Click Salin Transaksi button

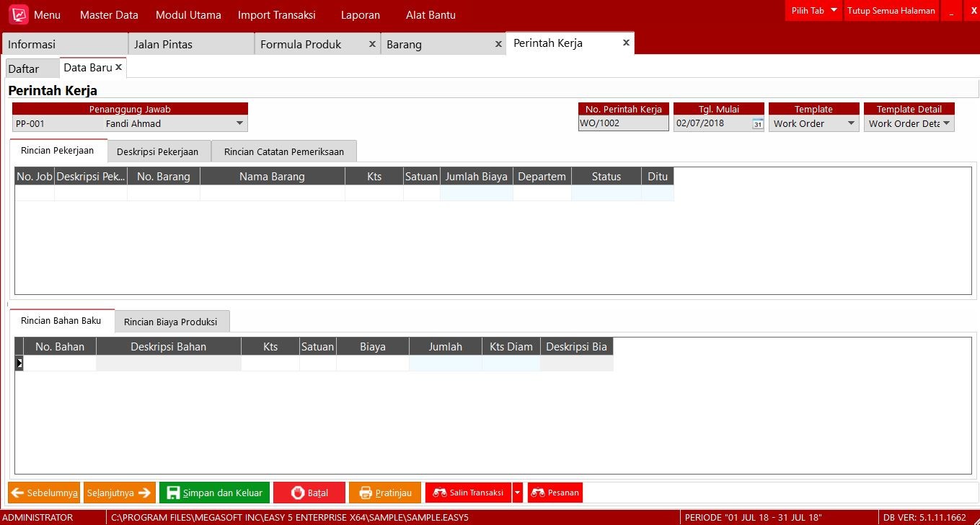tap(468, 493)
